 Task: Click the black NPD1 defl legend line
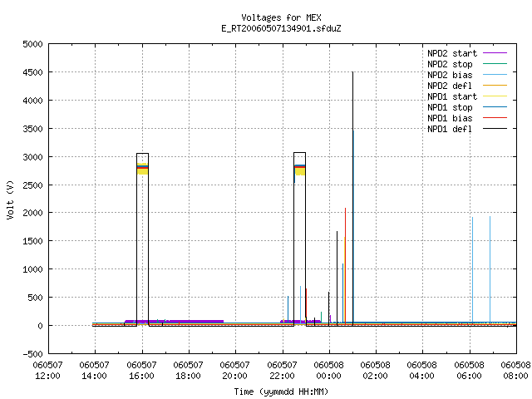pyautogui.click(x=495, y=129)
